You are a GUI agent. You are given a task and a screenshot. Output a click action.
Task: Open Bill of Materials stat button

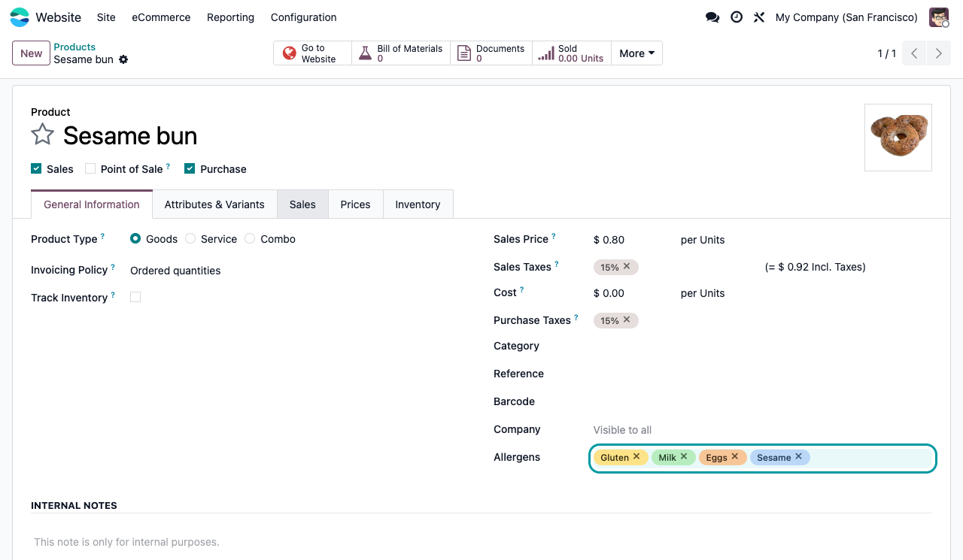point(401,53)
